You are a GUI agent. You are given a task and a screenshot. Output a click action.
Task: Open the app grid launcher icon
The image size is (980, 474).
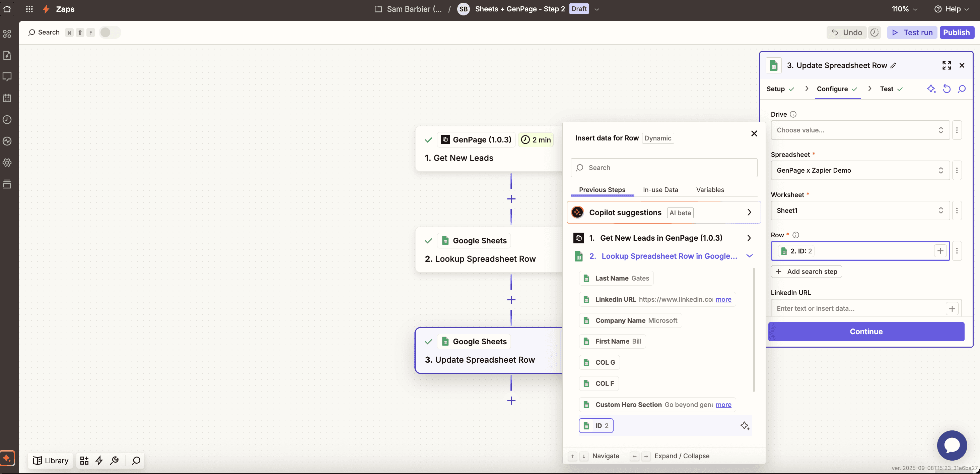click(29, 9)
